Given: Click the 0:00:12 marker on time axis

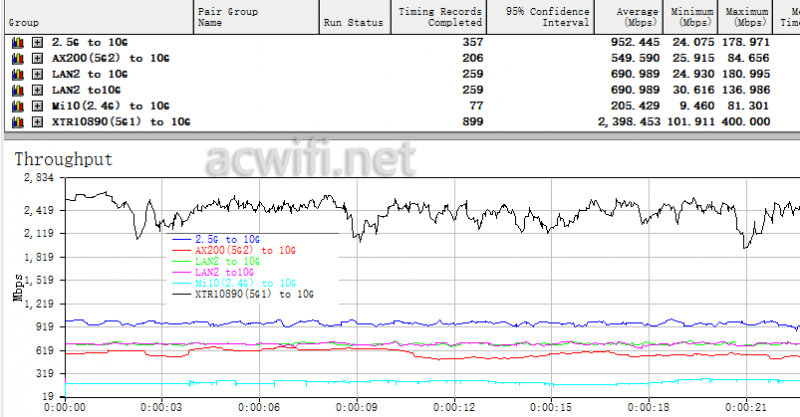Looking at the screenshot, I should 454,407.
